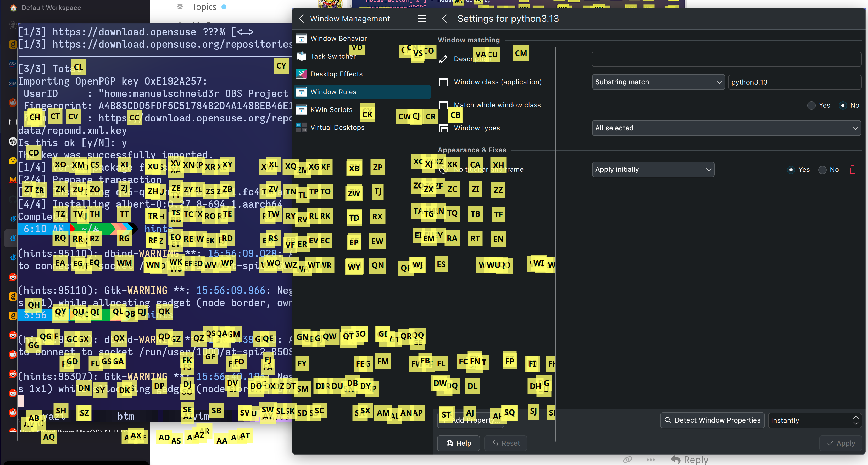Open the hamburger menu in Window Management

click(x=422, y=19)
